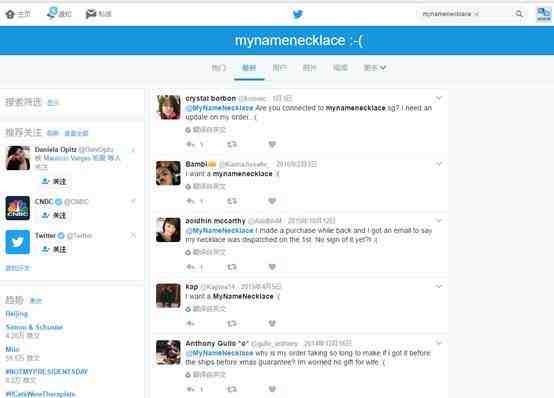
Task: Retweet Bambi's tweet using retweet icon
Action: click(232, 201)
